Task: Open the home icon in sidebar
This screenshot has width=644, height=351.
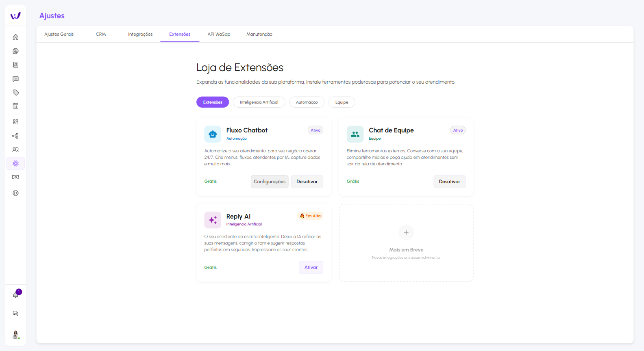Action: click(x=15, y=37)
